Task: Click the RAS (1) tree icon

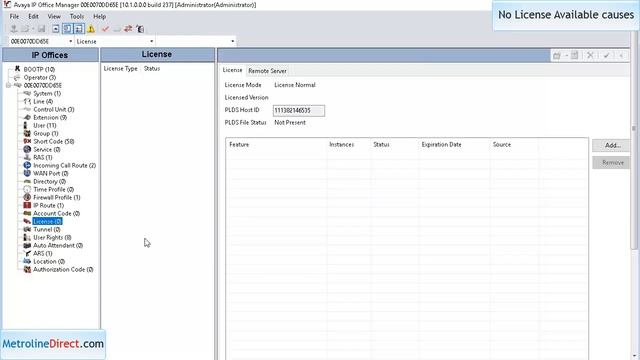Action: [27, 157]
